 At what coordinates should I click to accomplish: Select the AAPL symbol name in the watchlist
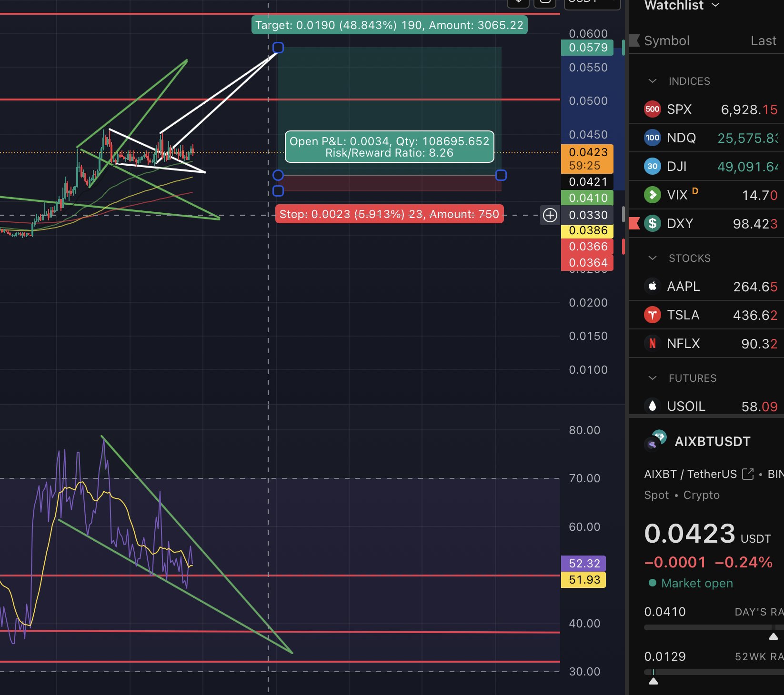(683, 287)
